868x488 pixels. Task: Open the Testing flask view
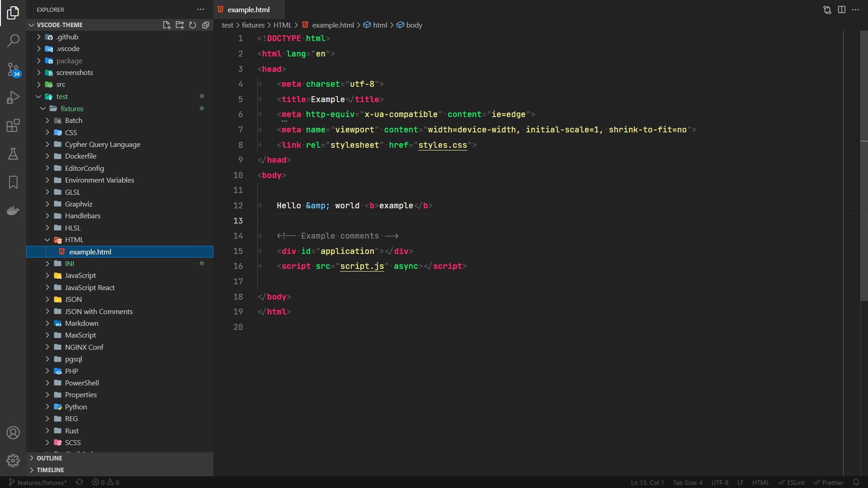point(13,154)
